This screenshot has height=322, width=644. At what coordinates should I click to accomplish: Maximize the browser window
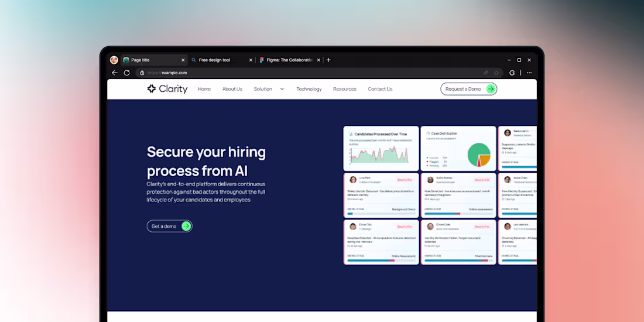[x=519, y=60]
